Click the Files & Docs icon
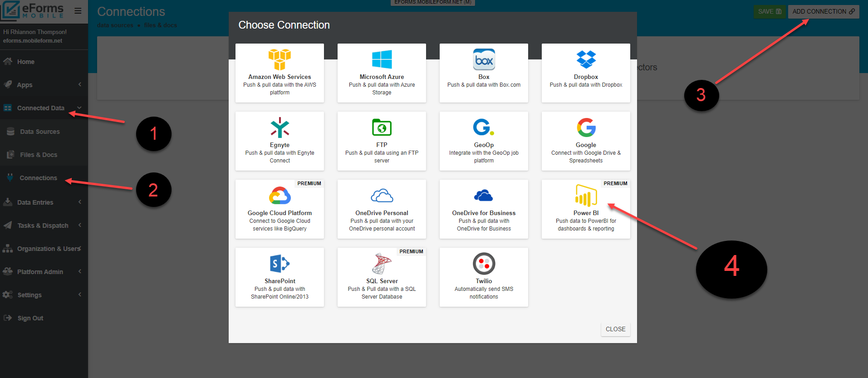 pyautogui.click(x=10, y=155)
